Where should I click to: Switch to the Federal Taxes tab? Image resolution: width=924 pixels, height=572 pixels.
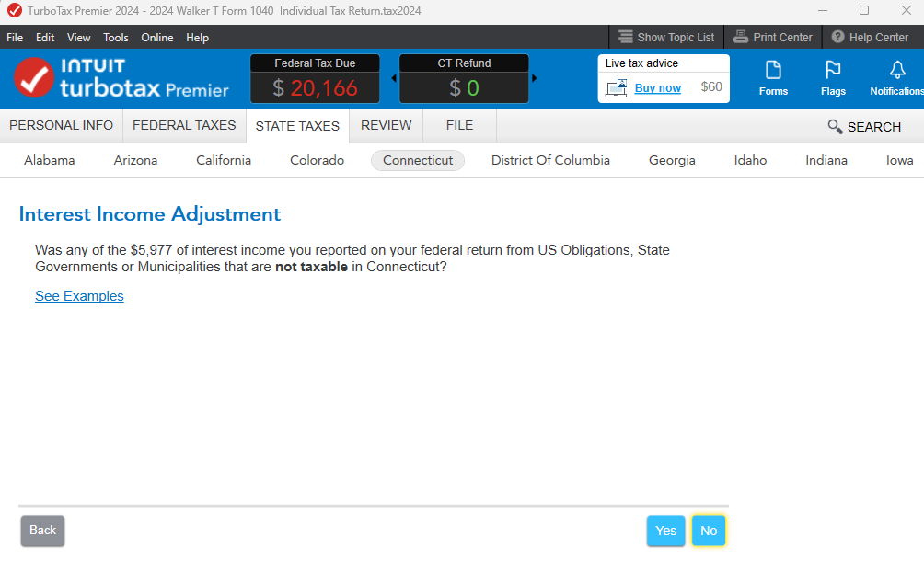[184, 126]
